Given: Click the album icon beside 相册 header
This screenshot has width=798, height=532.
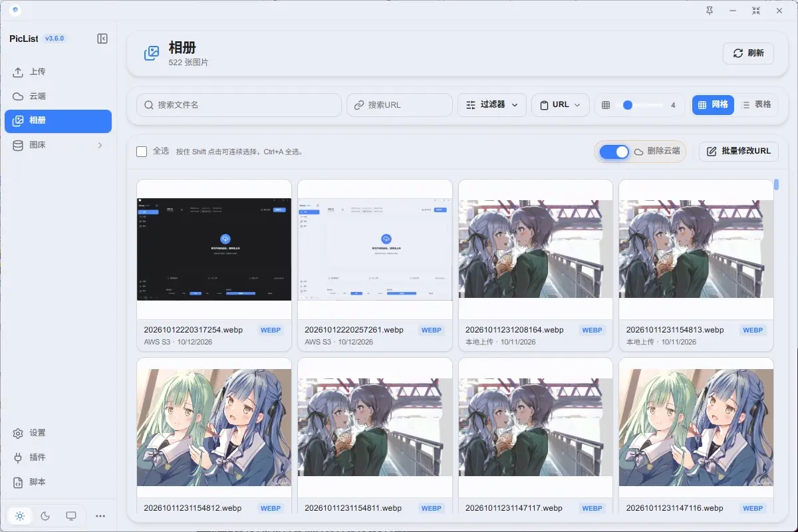Looking at the screenshot, I should pyautogui.click(x=152, y=53).
